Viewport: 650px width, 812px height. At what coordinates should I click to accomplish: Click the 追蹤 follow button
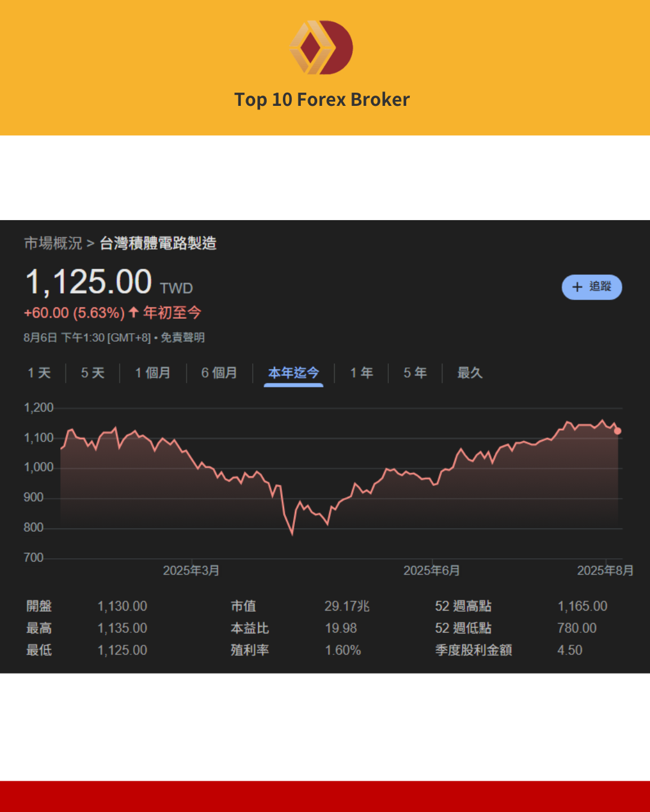point(592,287)
